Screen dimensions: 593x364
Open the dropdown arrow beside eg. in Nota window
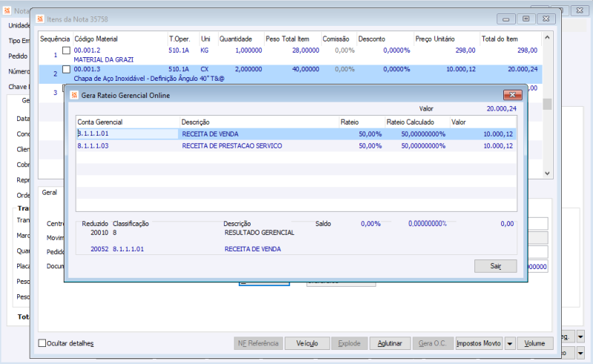pos(580,336)
